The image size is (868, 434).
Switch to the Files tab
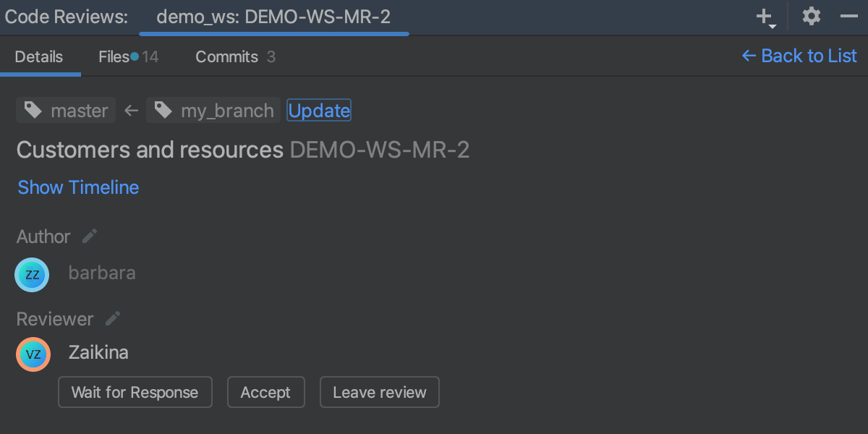pyautogui.click(x=114, y=56)
